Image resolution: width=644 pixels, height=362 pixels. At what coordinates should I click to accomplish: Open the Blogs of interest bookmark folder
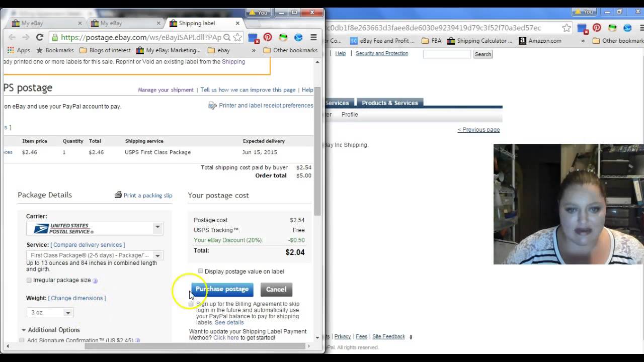[105, 50]
